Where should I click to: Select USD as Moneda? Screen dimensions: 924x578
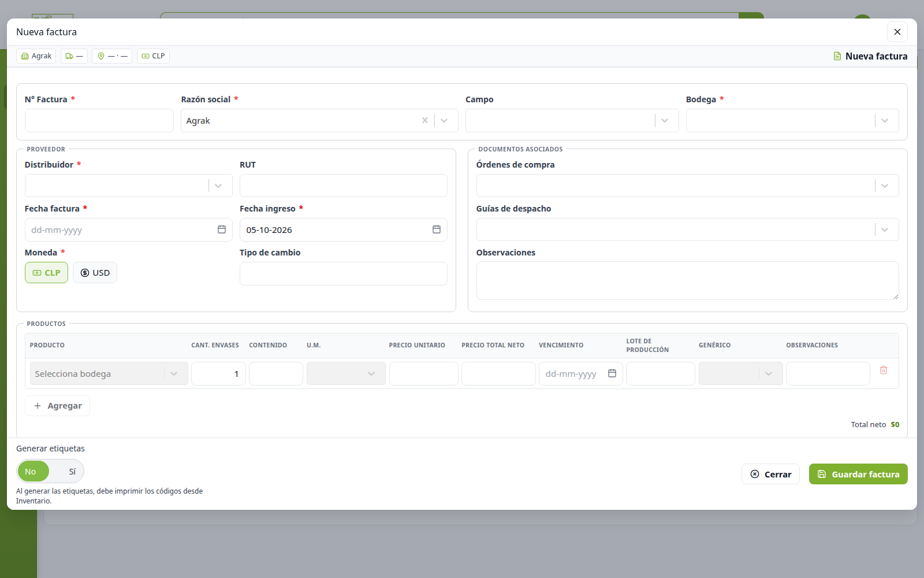click(95, 273)
